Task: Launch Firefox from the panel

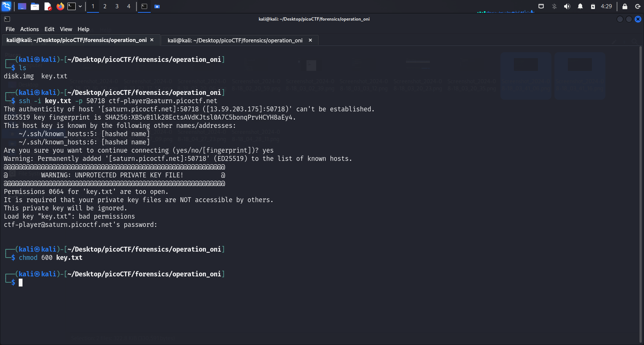Action: 60,6
